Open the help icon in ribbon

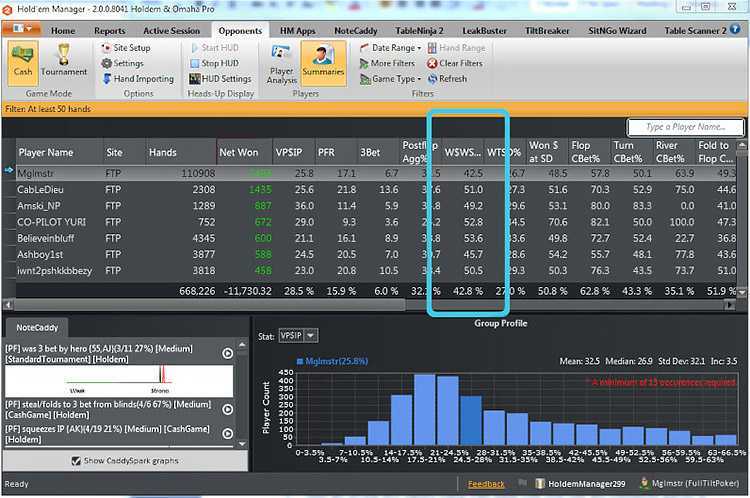pos(736,30)
